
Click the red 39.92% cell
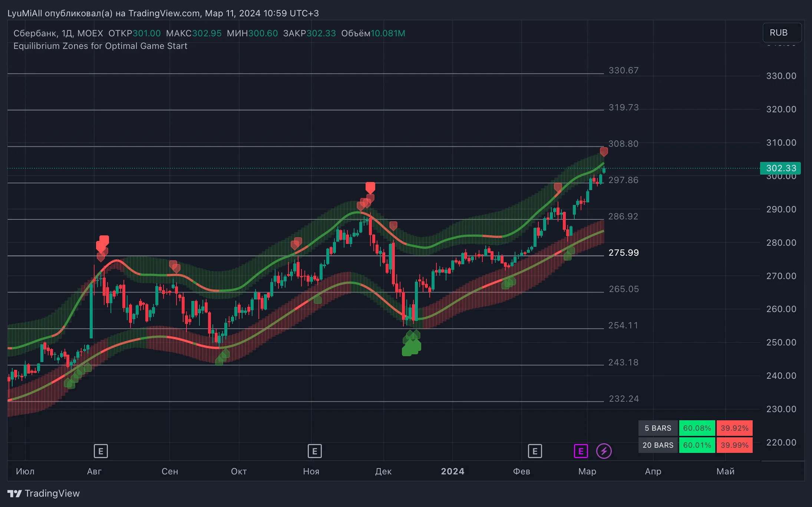point(735,428)
